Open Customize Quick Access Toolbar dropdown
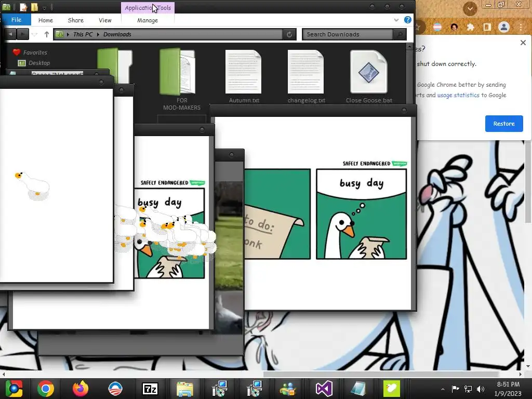 (44, 7)
